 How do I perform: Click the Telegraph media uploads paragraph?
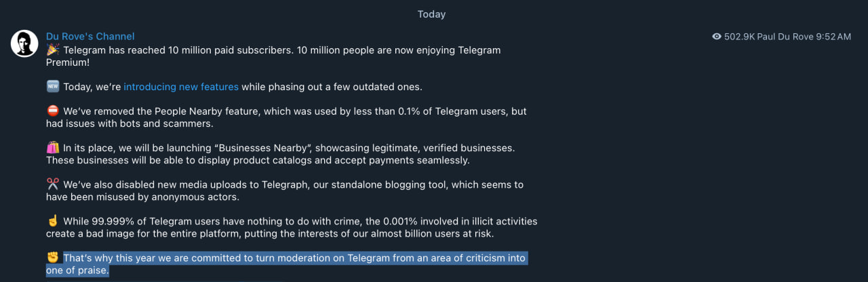(293, 185)
